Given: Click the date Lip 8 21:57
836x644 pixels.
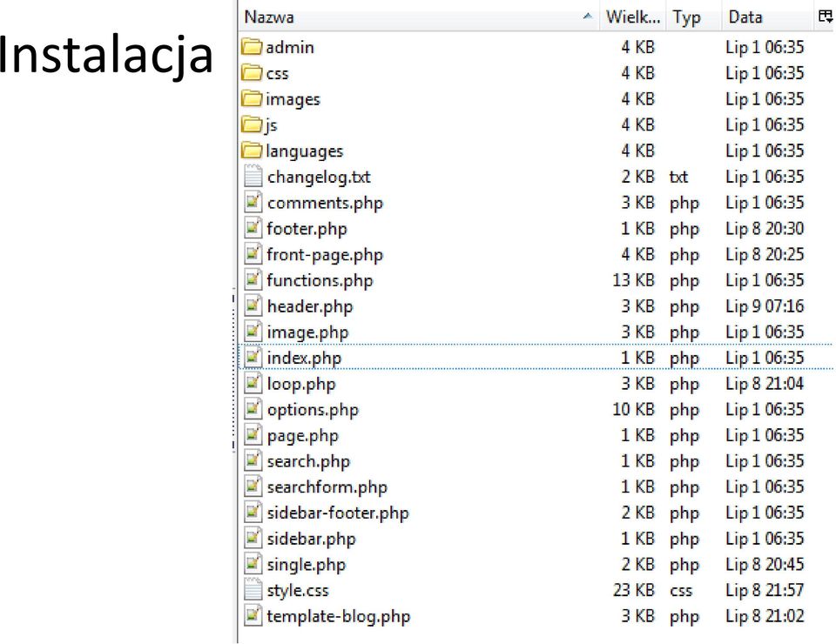Looking at the screenshot, I should click(x=765, y=590).
